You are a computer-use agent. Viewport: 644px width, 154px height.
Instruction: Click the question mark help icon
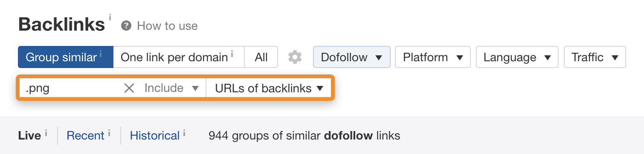tap(126, 26)
